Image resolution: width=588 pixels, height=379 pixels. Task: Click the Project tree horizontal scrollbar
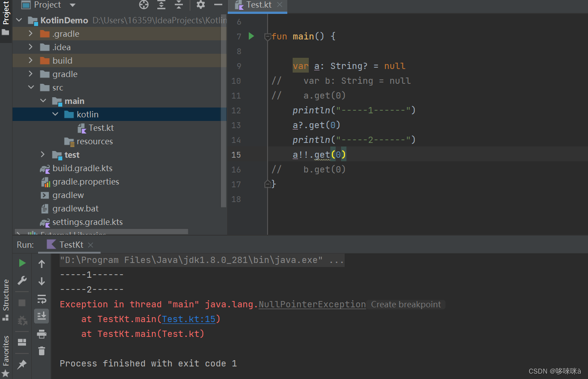pyautogui.click(x=101, y=232)
